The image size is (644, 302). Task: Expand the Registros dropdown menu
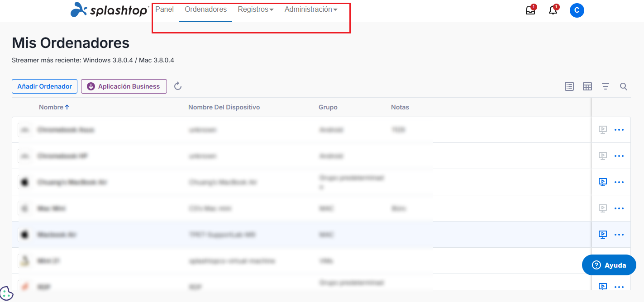click(256, 9)
